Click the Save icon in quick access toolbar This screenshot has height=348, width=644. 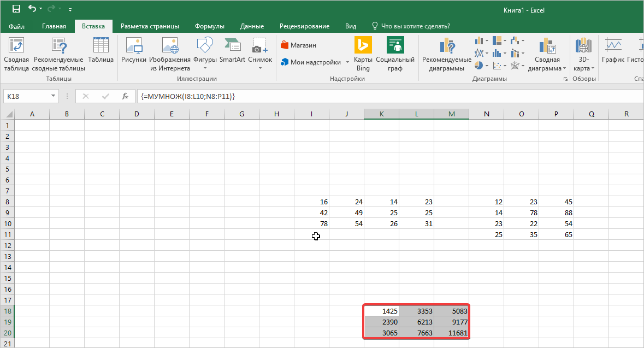(16, 9)
